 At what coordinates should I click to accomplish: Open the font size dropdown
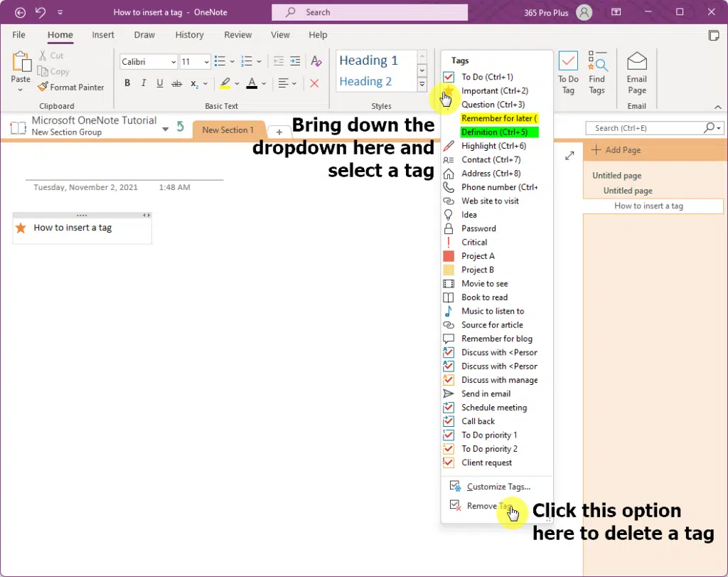(206, 62)
